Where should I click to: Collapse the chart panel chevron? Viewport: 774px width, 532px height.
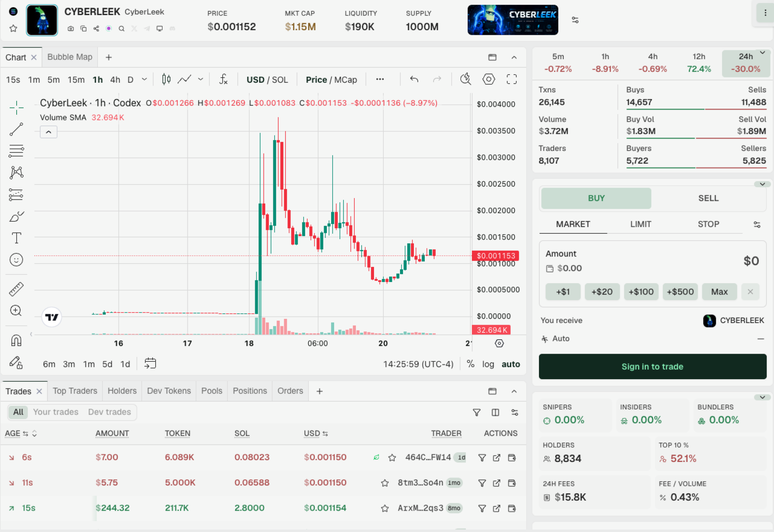[x=514, y=57]
